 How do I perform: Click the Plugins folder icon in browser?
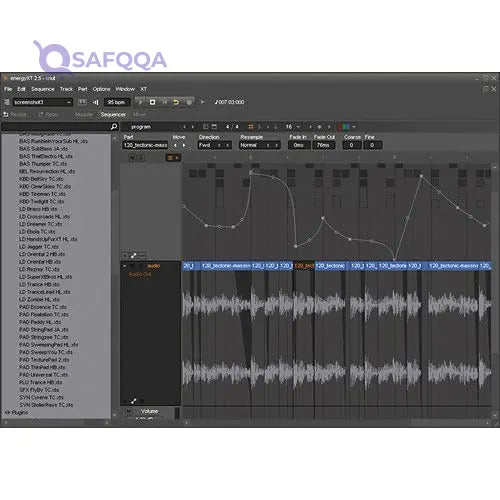(x=7, y=412)
